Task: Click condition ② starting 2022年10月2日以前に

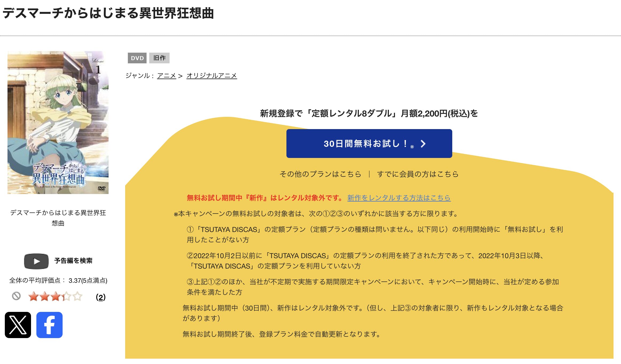Action: (x=366, y=261)
